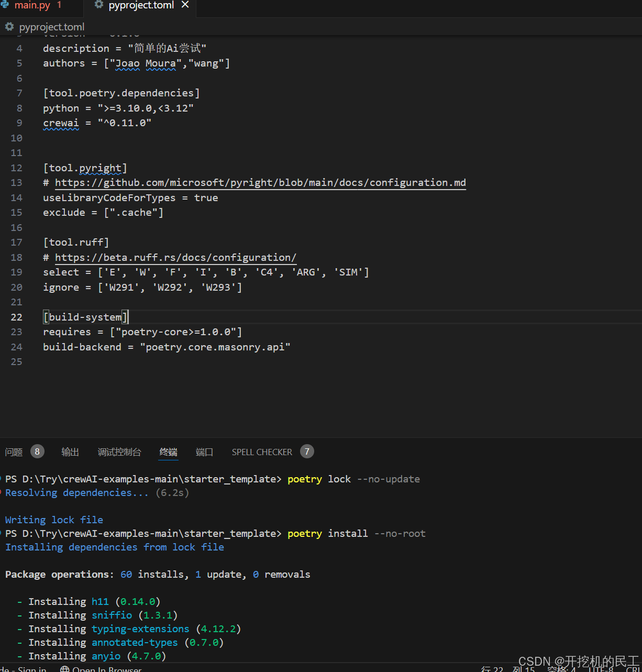Click the Problems badge showing 8

click(37, 451)
